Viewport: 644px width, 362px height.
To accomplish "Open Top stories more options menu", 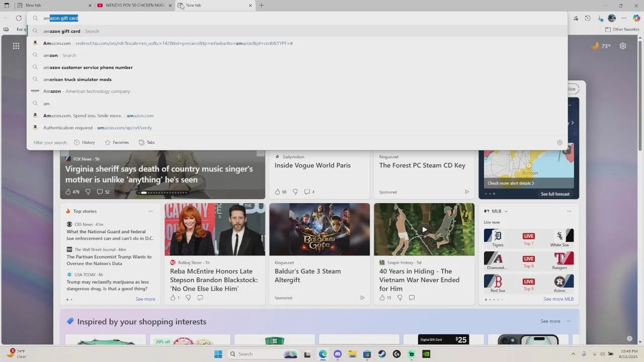I will click(x=150, y=211).
